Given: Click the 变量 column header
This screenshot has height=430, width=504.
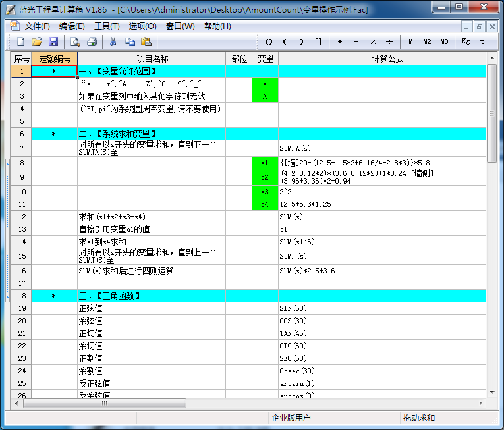Looking at the screenshot, I should pyautogui.click(x=266, y=59).
